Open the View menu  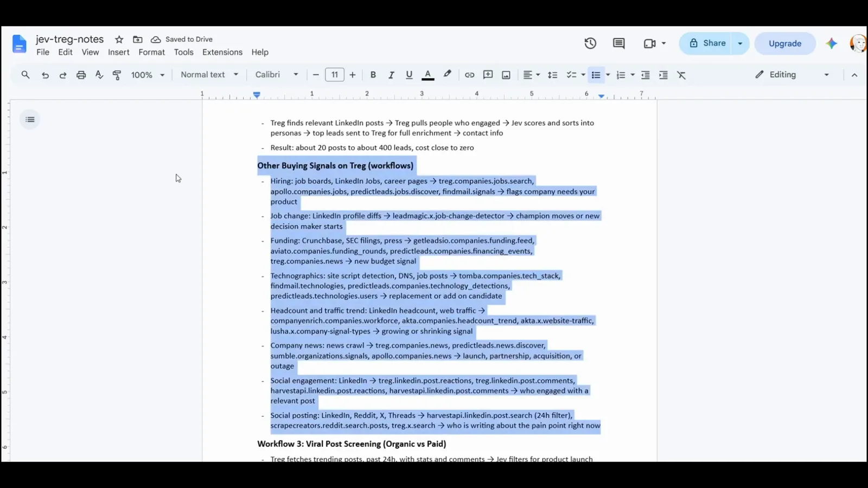click(90, 53)
